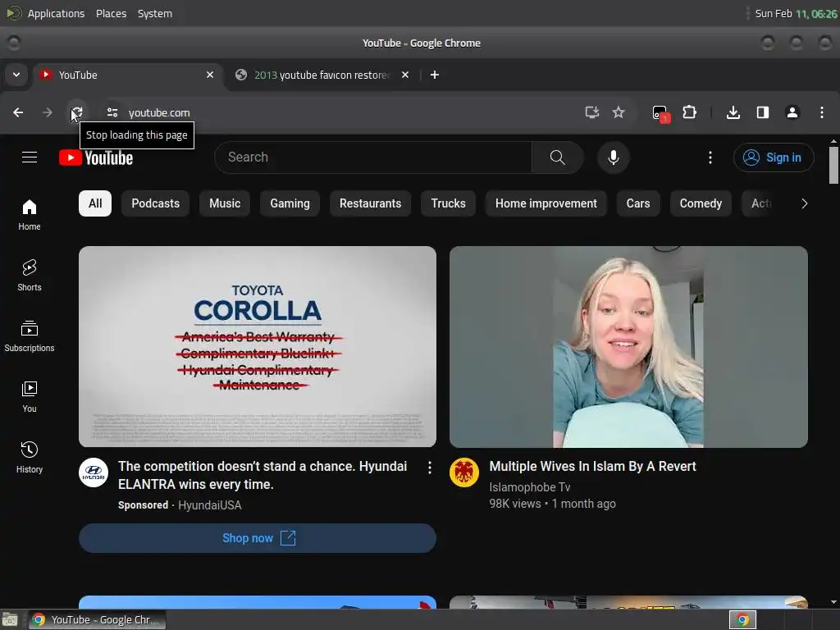Click the magnifier search button

click(558, 157)
